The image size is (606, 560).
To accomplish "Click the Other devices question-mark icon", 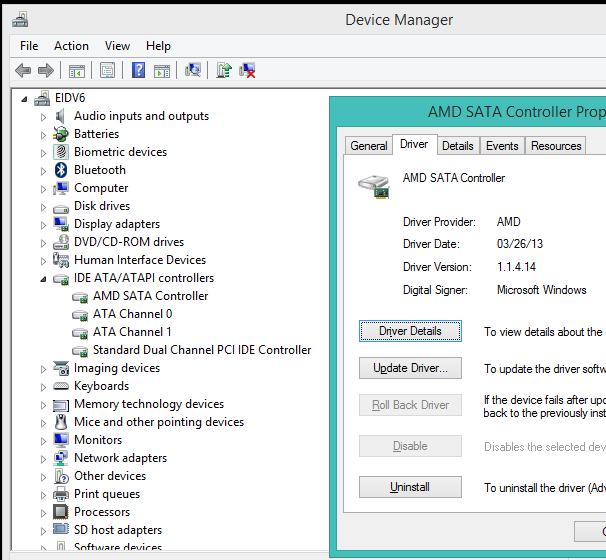I will (61, 476).
